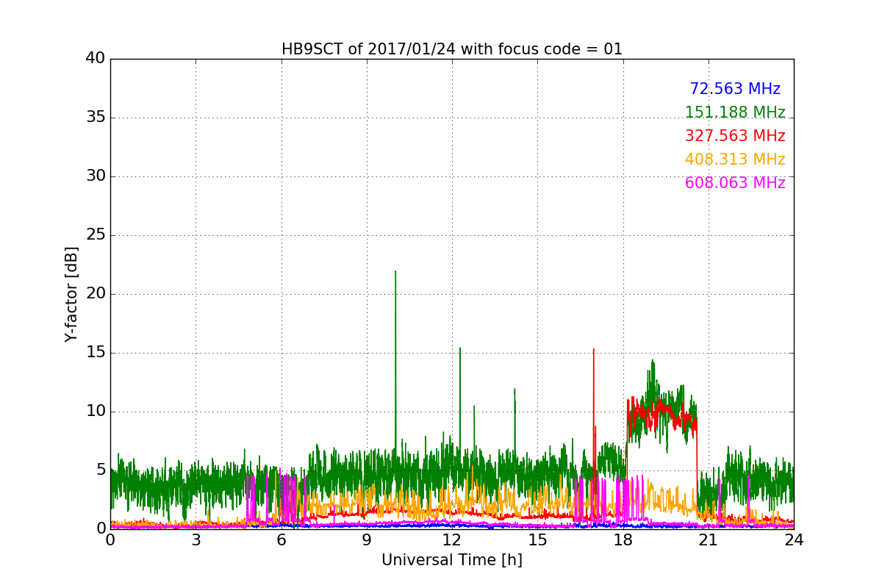882x588 pixels.
Task: Click the 408.313 MHz legend label
Action: click(735, 159)
